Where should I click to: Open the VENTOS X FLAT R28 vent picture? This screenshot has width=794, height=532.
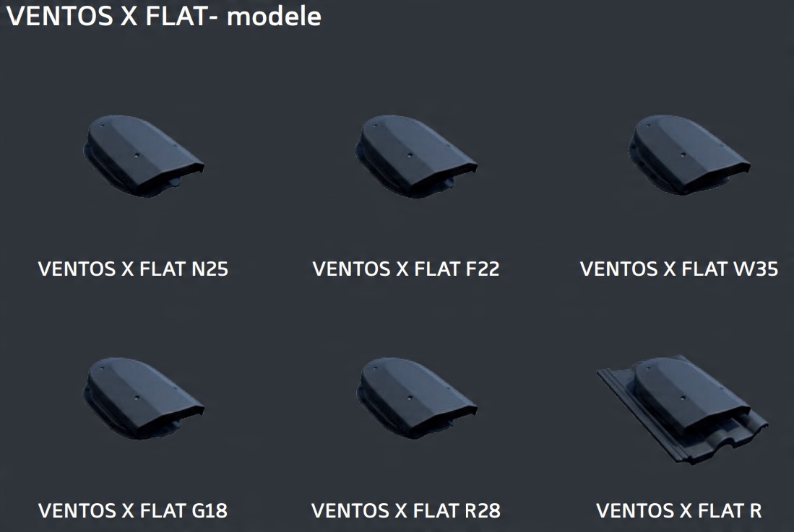[416, 399]
